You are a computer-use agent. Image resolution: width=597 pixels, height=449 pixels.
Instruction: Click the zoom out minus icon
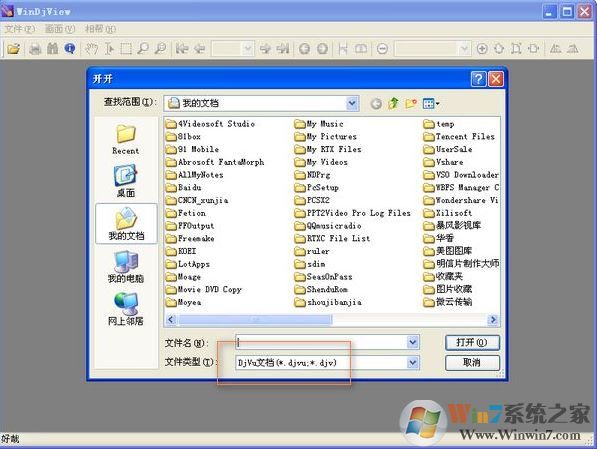(x=382, y=49)
